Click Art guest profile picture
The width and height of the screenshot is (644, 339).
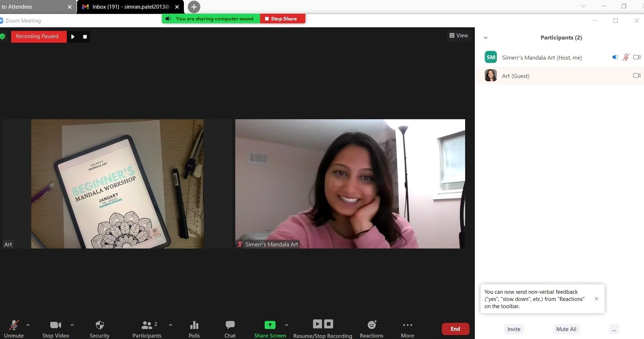[x=491, y=75]
